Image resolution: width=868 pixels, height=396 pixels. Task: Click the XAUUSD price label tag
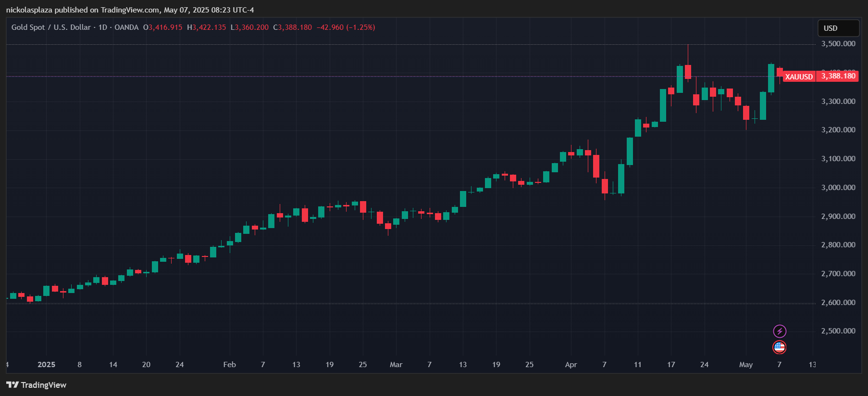(x=799, y=77)
